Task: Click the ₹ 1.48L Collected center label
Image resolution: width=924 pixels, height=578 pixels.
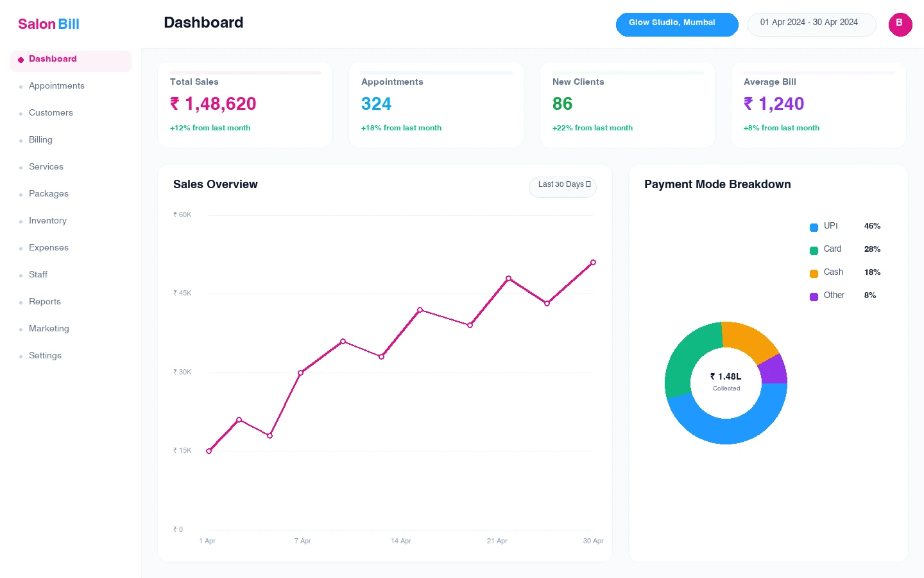Action: pyautogui.click(x=726, y=381)
